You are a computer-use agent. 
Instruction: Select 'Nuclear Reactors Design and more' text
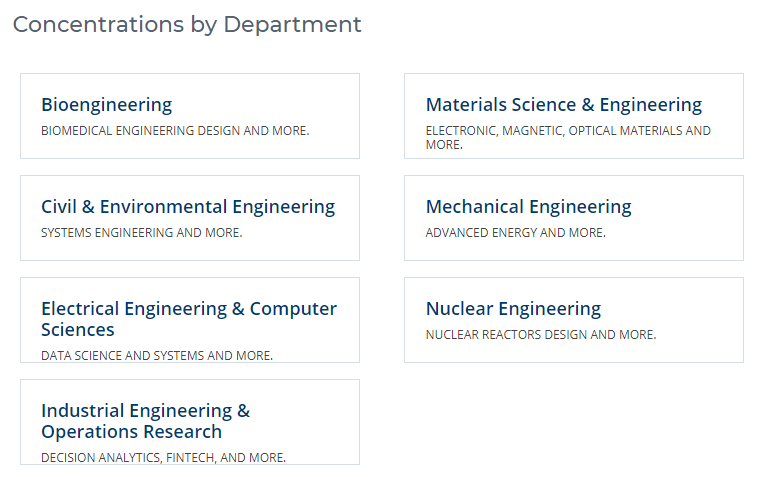(540, 335)
